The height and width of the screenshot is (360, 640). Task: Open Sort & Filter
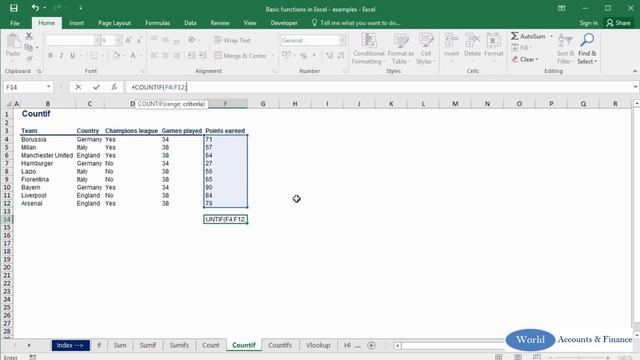(x=566, y=49)
